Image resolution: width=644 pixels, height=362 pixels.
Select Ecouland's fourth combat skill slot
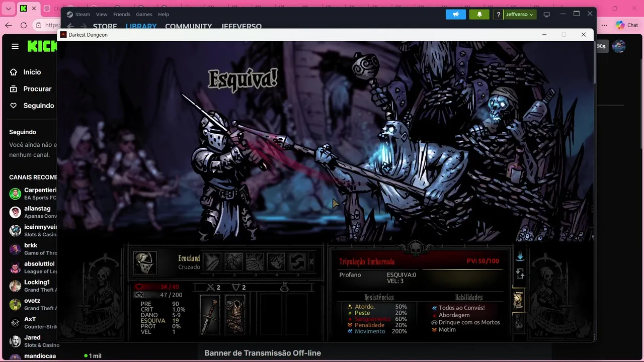point(276,262)
